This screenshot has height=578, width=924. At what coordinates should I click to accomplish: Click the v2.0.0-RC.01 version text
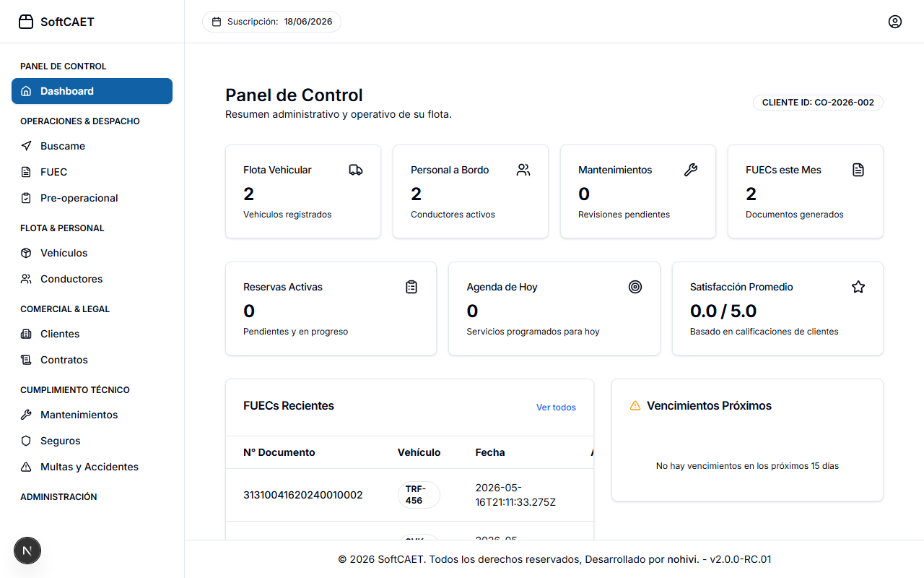coord(741,559)
